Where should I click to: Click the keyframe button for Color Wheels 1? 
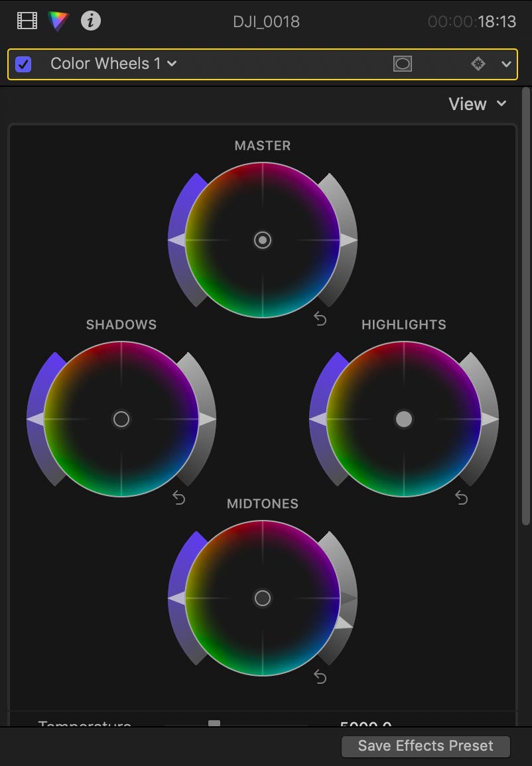(478, 64)
